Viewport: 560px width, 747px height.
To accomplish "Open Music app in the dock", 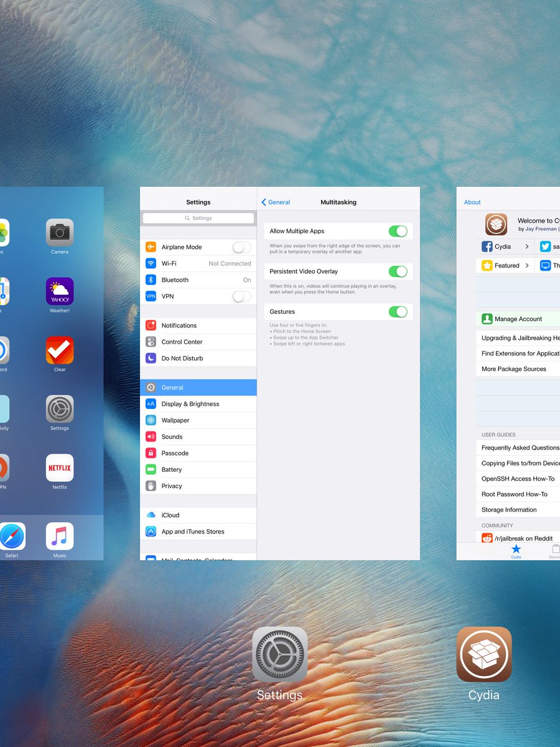I will [60, 536].
